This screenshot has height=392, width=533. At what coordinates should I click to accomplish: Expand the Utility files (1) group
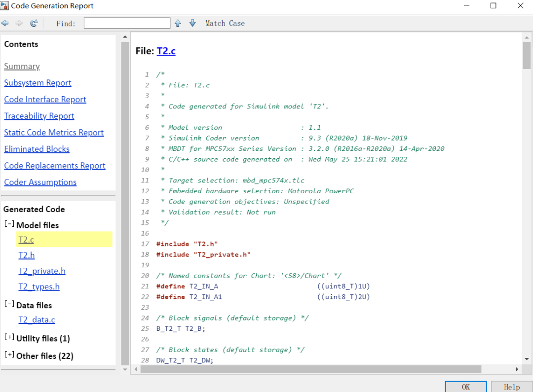point(9,337)
